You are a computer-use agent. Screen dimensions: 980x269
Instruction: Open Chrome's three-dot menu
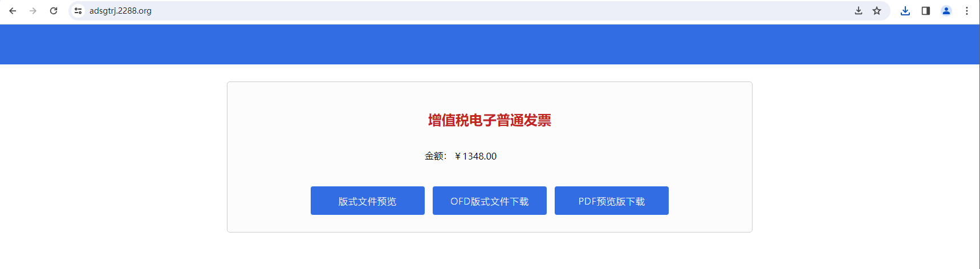967,11
